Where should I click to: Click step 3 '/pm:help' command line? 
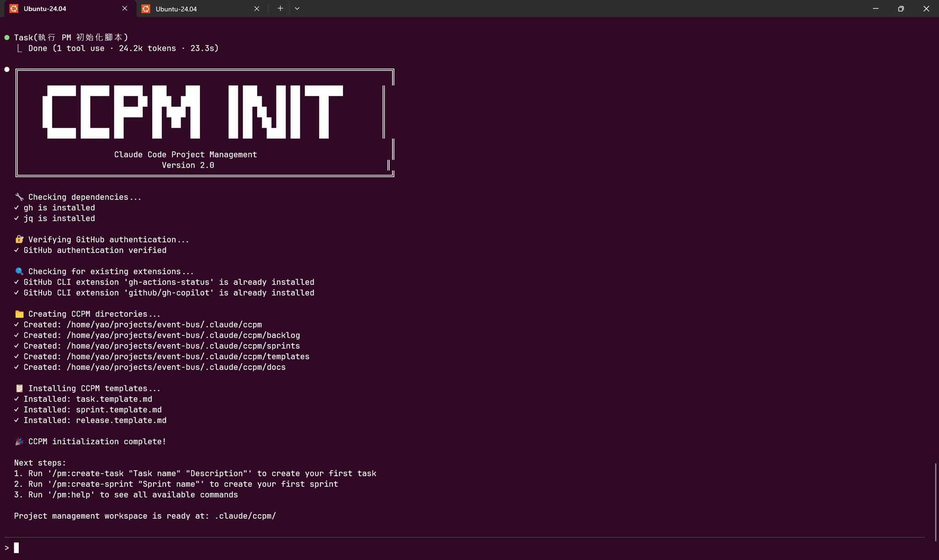(126, 494)
